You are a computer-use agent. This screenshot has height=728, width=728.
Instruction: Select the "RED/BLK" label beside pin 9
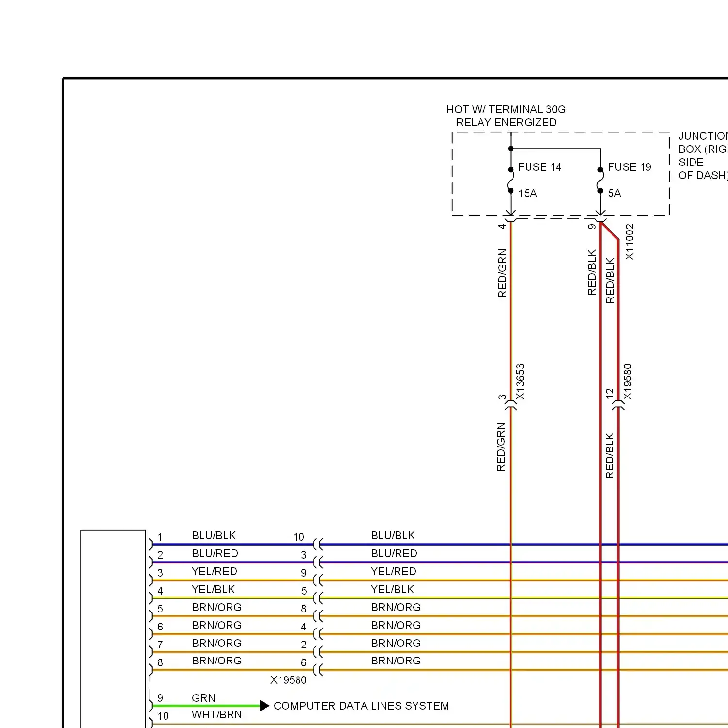pyautogui.click(x=592, y=272)
